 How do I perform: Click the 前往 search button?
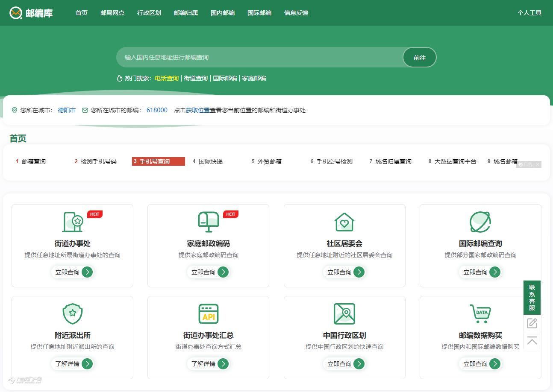click(x=420, y=57)
